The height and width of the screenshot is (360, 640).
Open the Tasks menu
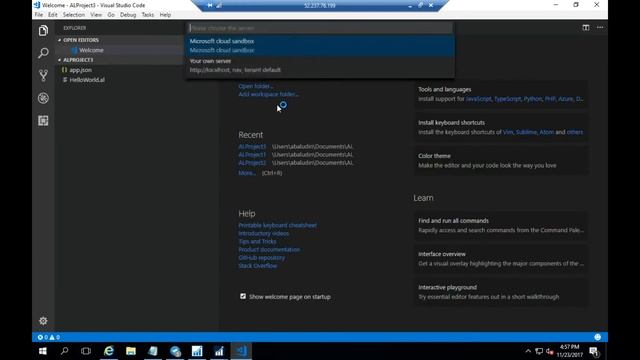148,15
